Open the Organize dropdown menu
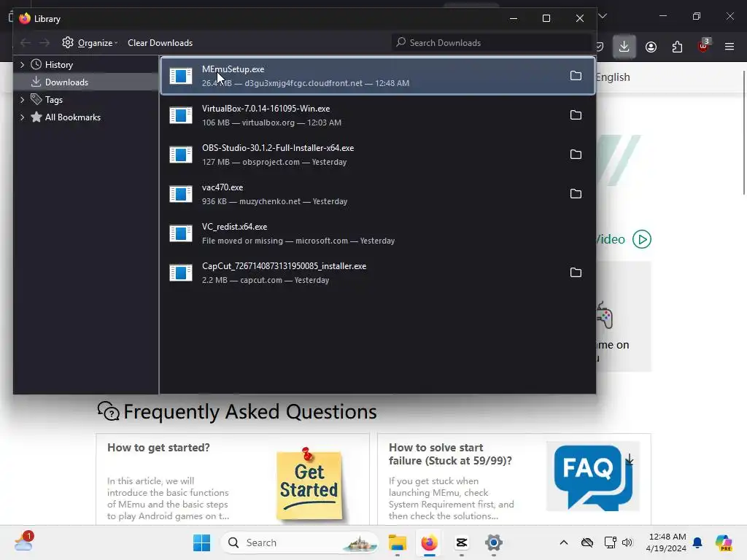This screenshot has width=747, height=560. coord(90,43)
